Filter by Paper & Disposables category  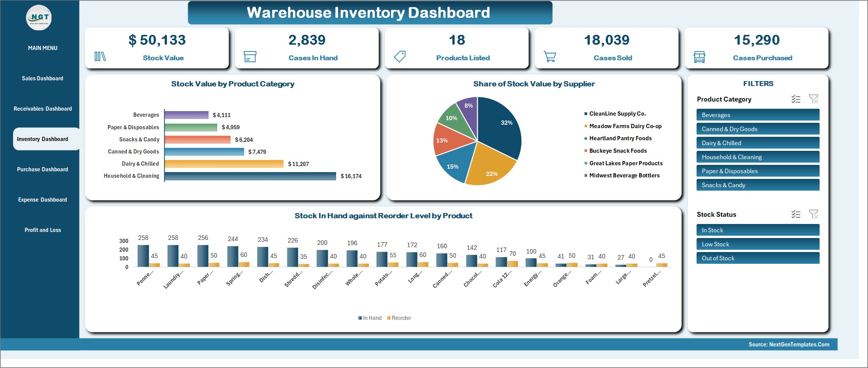[758, 171]
